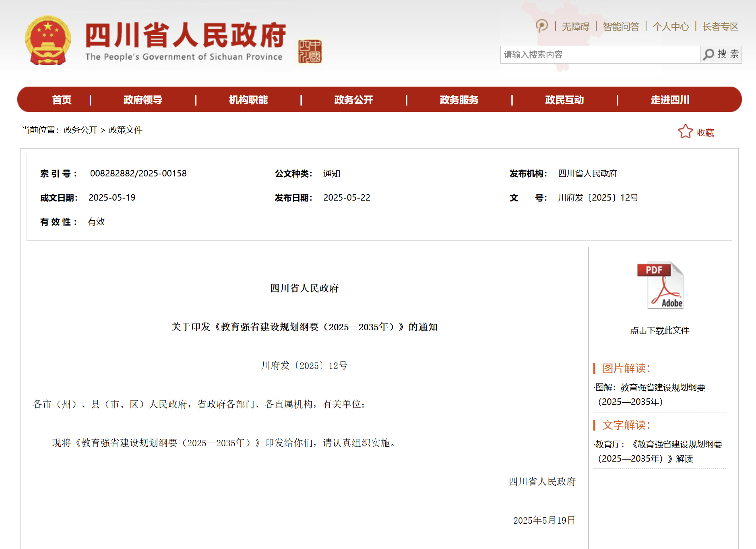Viewport: 756px width, 549px height.
Task: Go to 走进四川 section
Action: click(x=670, y=100)
